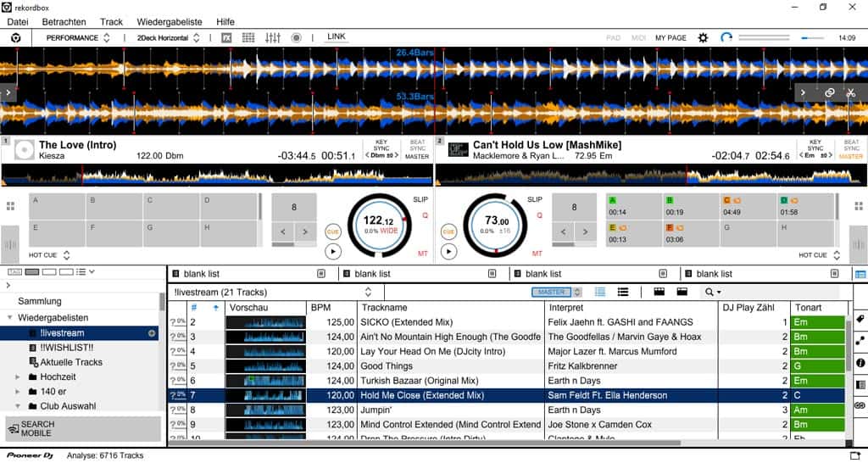Viewport: 868px width, 463px height.
Task: Sort by the BPM column header
Action: [331, 307]
